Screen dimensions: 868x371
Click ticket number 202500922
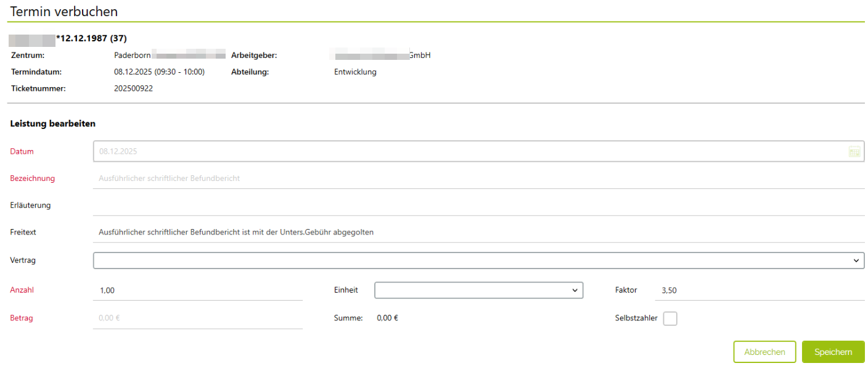(133, 88)
